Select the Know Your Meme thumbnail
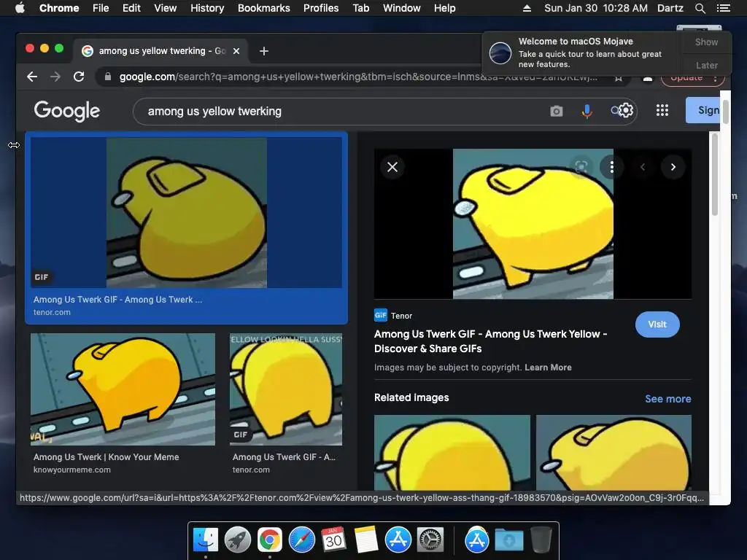Screen dimensions: 747x560 coord(123,389)
